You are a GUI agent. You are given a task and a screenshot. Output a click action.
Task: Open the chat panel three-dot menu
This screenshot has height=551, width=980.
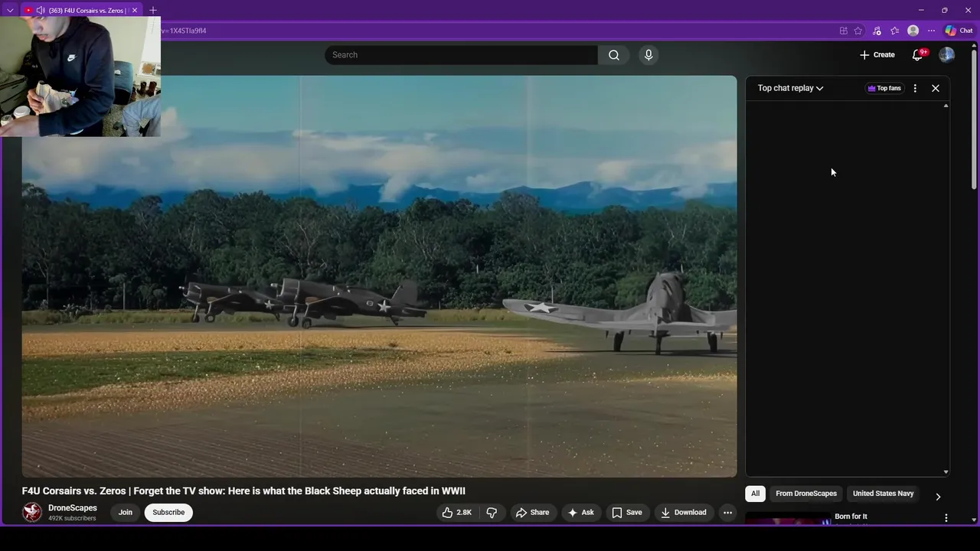coord(915,88)
